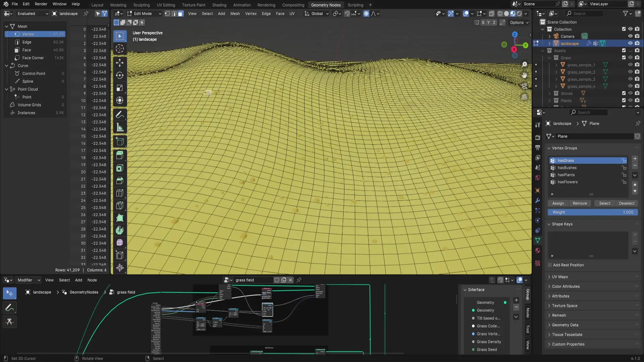Hide the Camera in the outliner

(x=631, y=36)
